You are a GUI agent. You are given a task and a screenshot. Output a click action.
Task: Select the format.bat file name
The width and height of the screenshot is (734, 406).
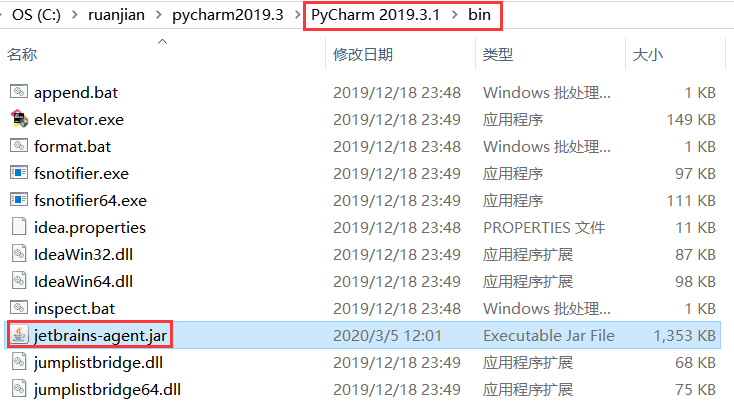[73, 147]
